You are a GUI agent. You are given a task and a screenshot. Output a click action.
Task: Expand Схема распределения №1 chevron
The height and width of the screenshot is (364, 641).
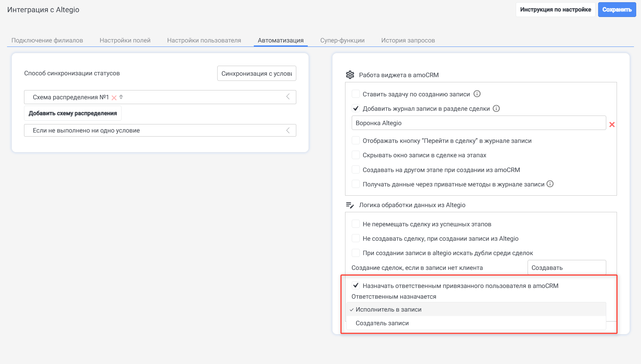(288, 97)
